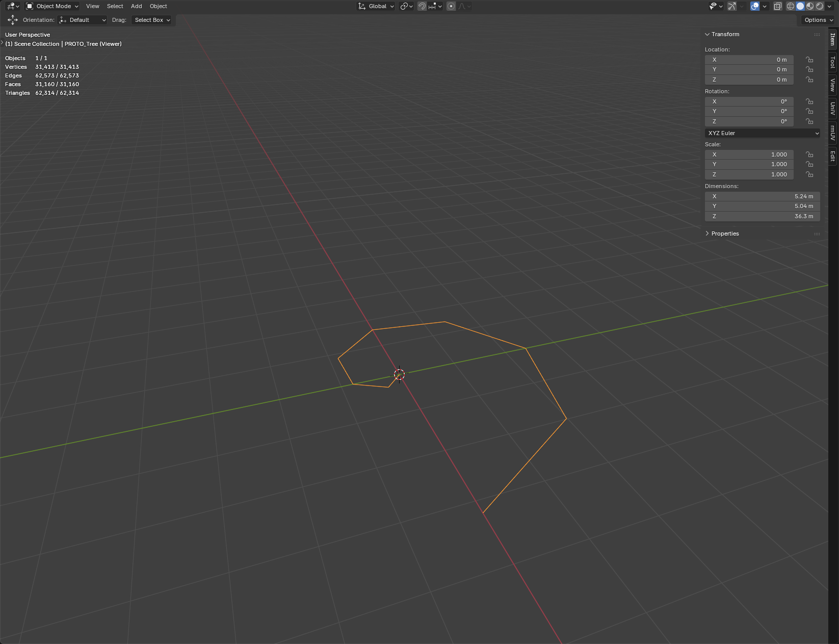Image resolution: width=839 pixels, height=644 pixels.
Task: Open the Object Mode dropdown
Action: tap(53, 6)
